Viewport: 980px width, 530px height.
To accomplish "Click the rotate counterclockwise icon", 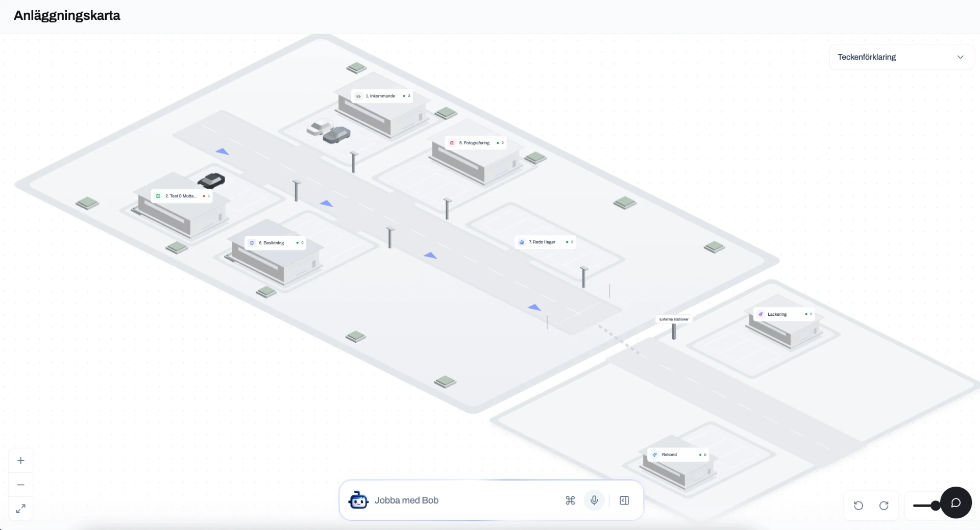I will (x=859, y=506).
